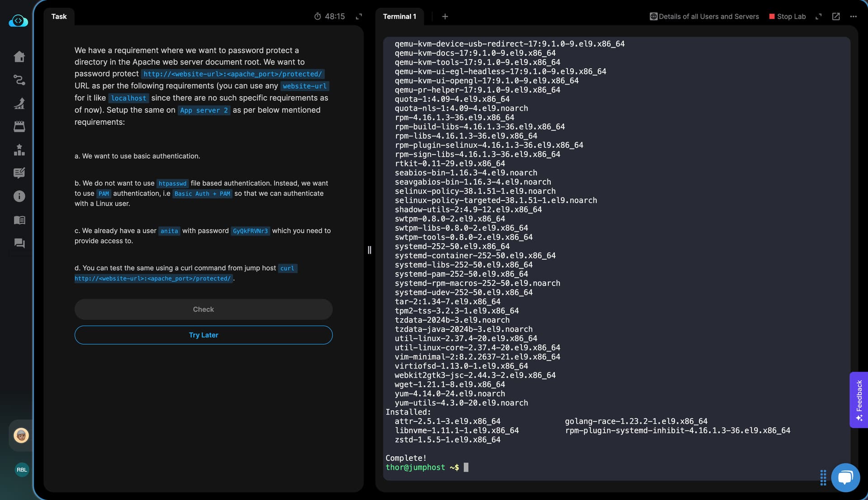868x500 pixels.
Task: Click the user avatar in sidebar
Action: pos(21,435)
